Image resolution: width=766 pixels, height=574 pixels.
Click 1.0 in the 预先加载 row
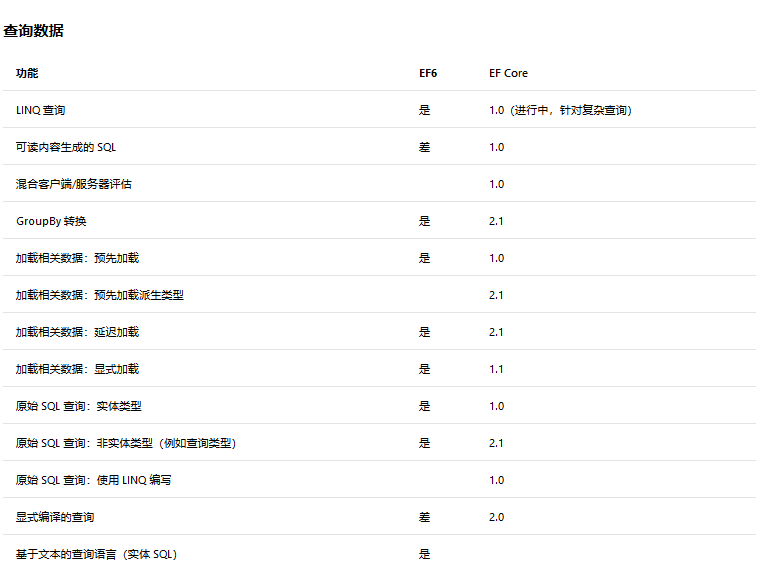tap(496, 258)
